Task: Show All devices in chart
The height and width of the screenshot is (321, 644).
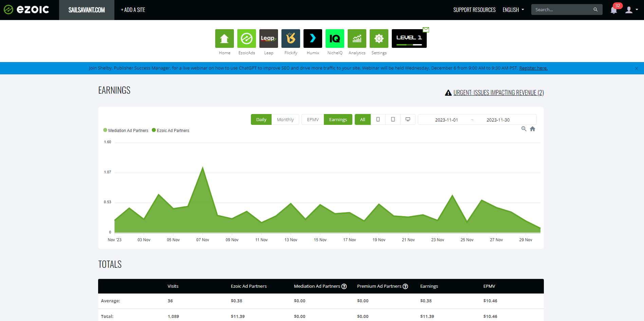Action: point(363,119)
